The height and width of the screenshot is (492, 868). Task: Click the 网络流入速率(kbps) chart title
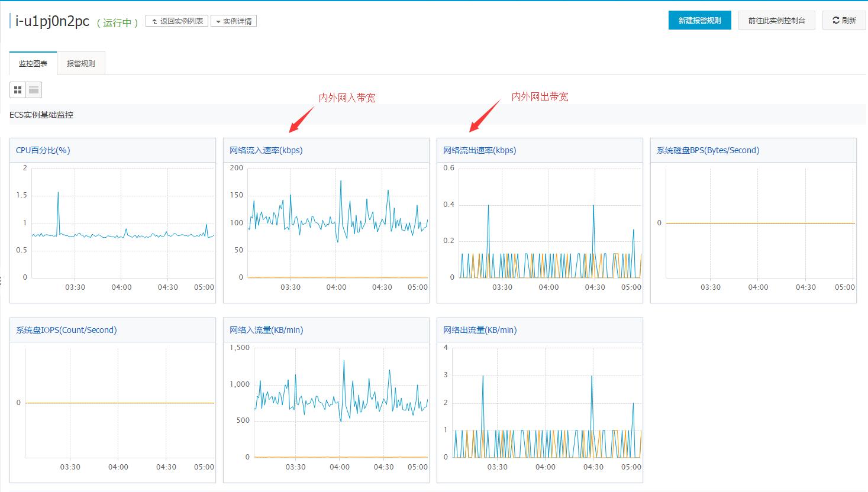266,150
